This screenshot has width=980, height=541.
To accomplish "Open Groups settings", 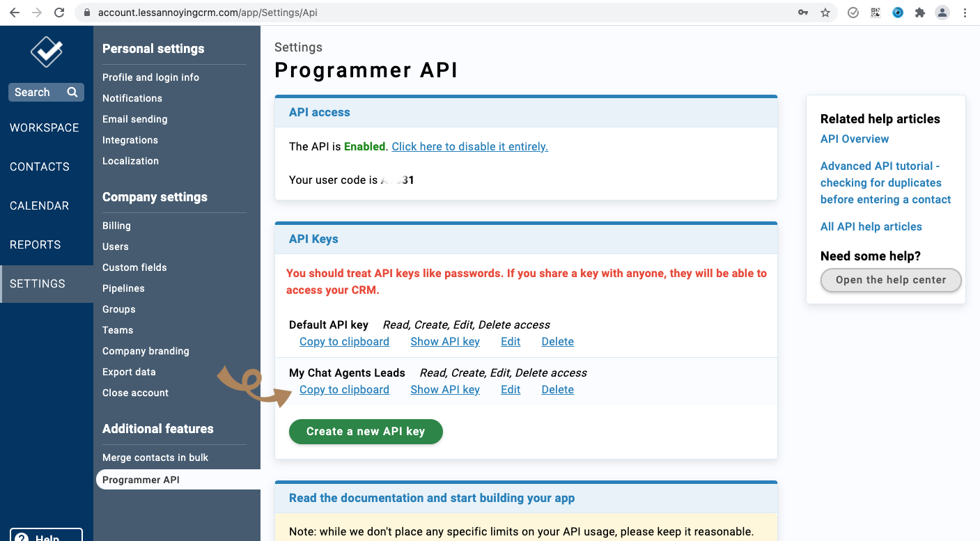I will pos(119,309).
